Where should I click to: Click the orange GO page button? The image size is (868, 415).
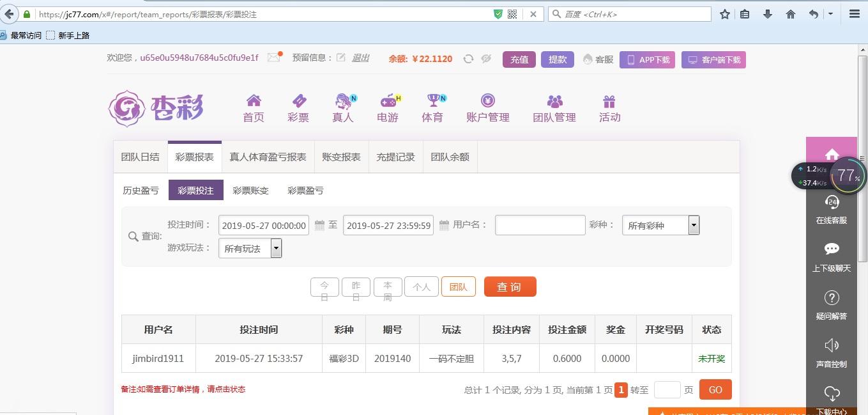[x=715, y=389]
